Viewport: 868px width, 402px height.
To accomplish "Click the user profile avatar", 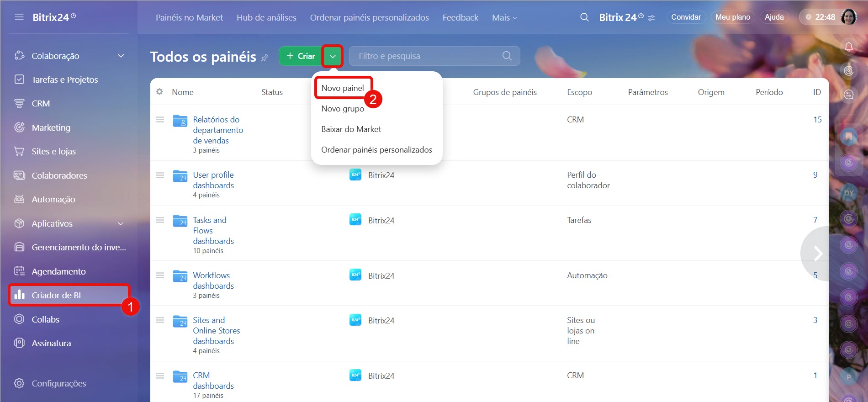I will [849, 17].
